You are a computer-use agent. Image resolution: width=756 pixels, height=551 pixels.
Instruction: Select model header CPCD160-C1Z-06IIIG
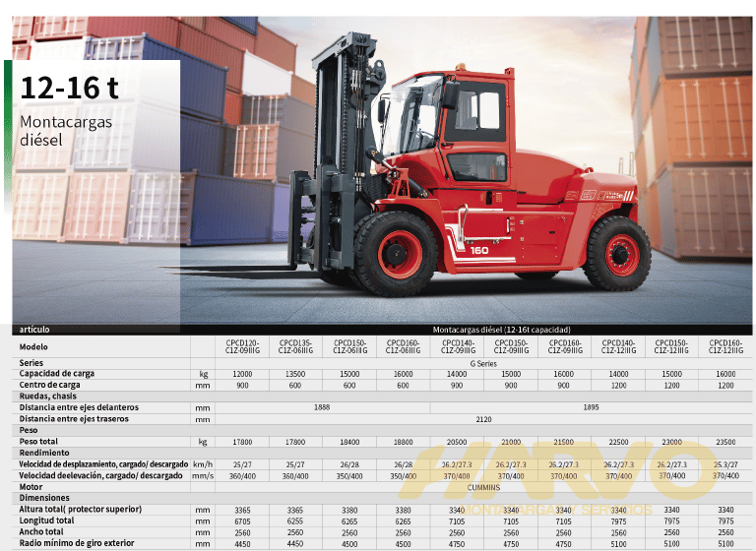point(403,347)
